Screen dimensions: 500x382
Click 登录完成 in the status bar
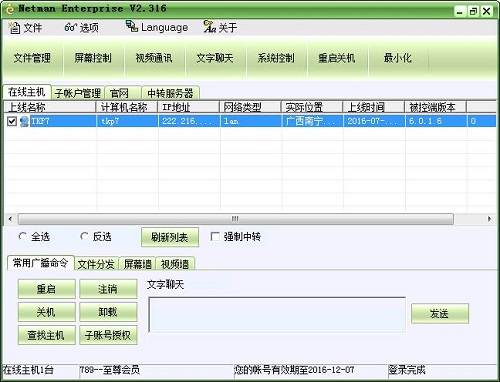click(407, 370)
